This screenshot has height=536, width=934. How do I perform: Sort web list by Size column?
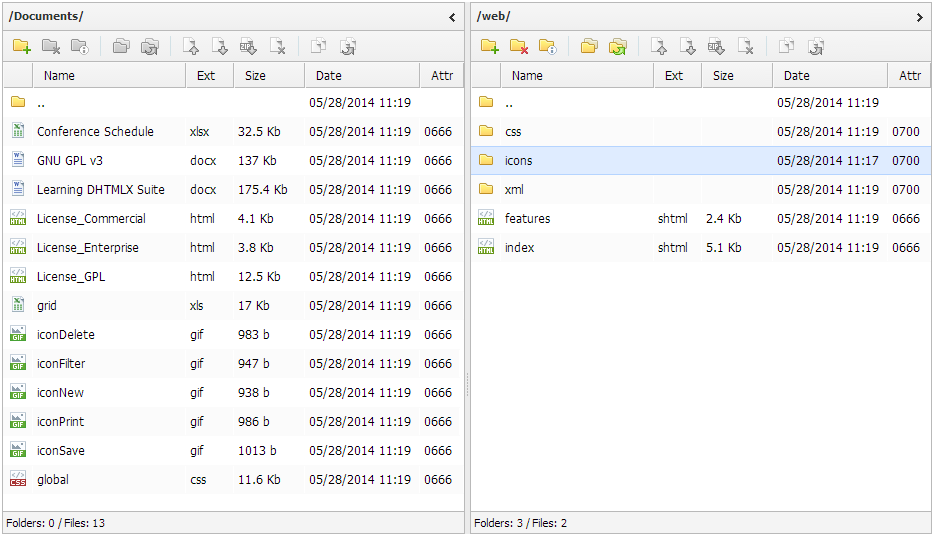tap(737, 76)
